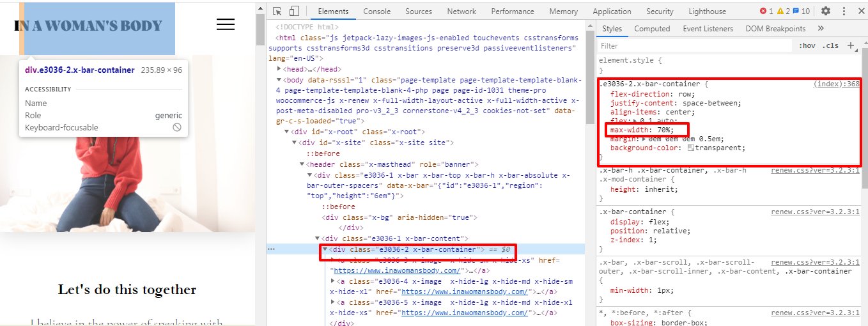Open renew.css link beside min-width rule

click(x=815, y=262)
